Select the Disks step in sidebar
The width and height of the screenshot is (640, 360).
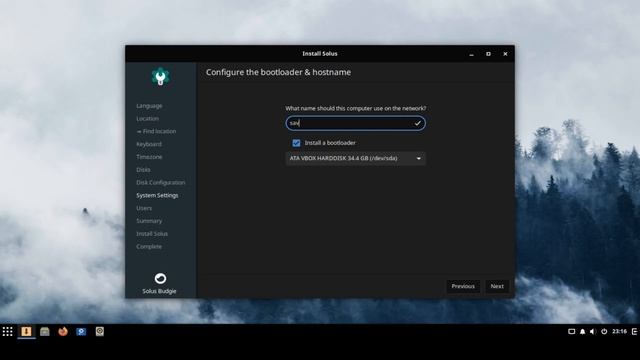(143, 170)
